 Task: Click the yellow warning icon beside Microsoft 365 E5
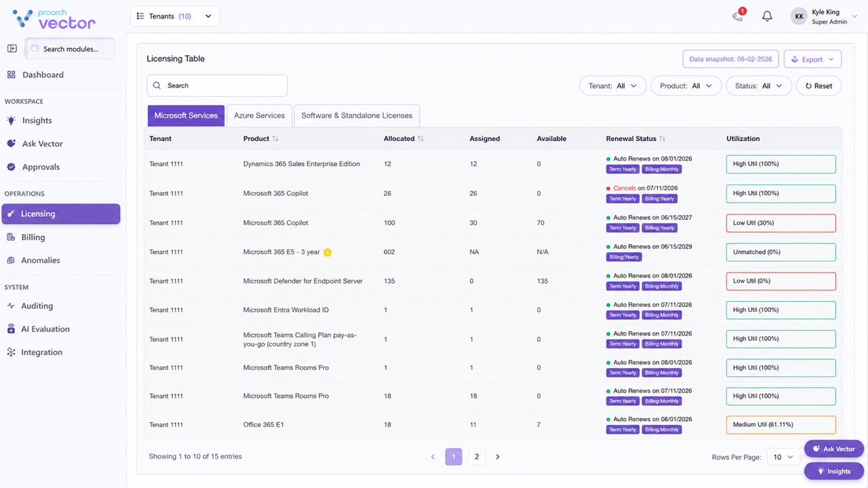click(x=328, y=252)
